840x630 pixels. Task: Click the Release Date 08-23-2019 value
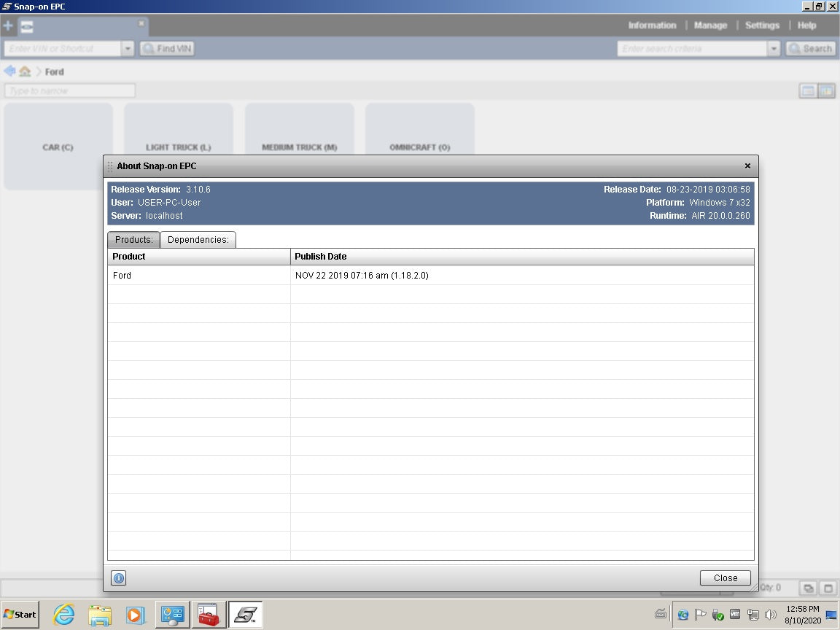(708, 190)
